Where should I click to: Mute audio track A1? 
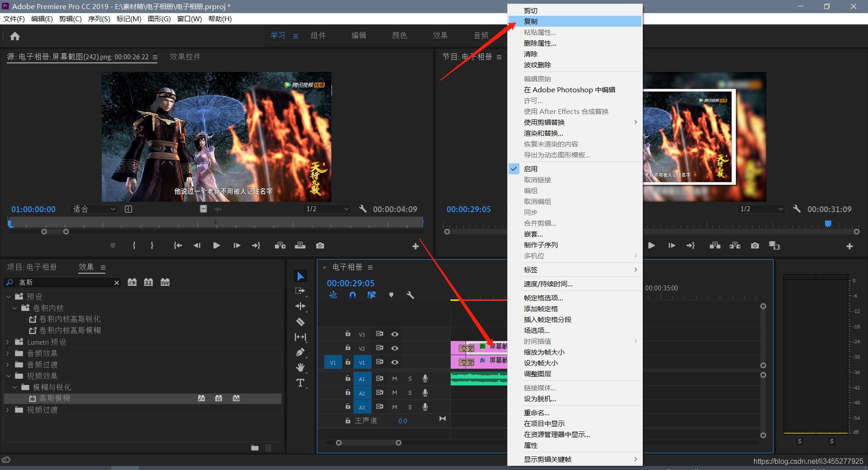pyautogui.click(x=395, y=379)
